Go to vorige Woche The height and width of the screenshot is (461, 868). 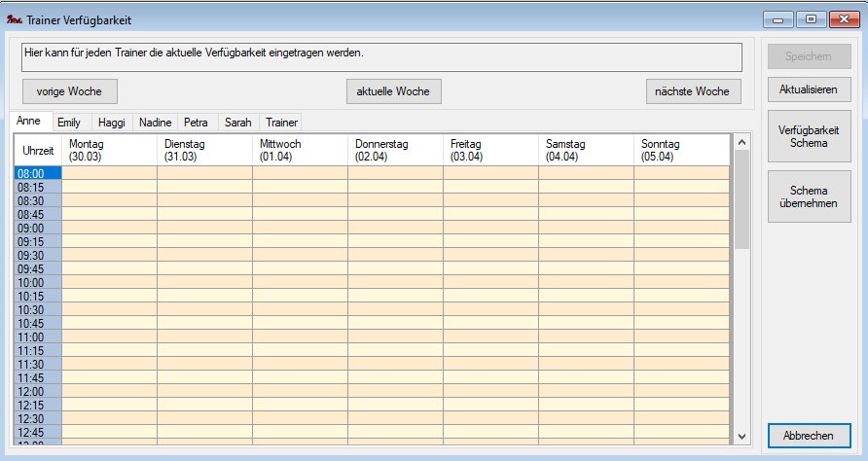click(x=69, y=90)
